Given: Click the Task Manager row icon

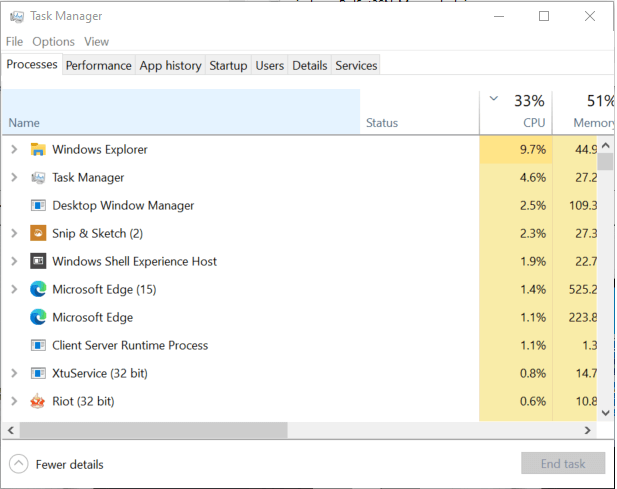Looking at the screenshot, I should 38,178.
